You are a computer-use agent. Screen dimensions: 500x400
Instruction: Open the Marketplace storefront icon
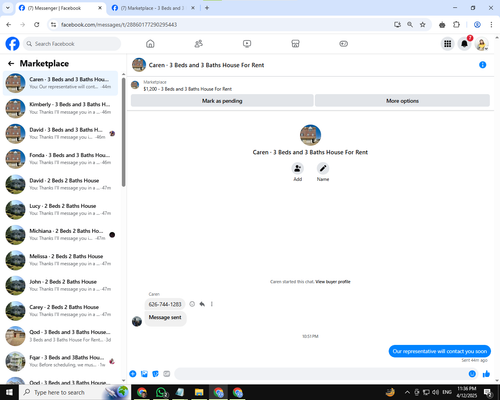tap(295, 44)
